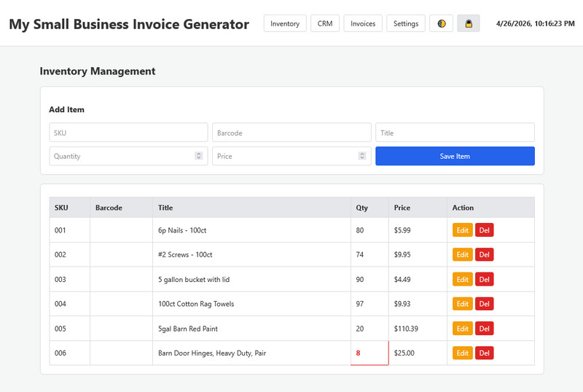
Task: Focus the Barcode input field
Action: pyautogui.click(x=291, y=133)
